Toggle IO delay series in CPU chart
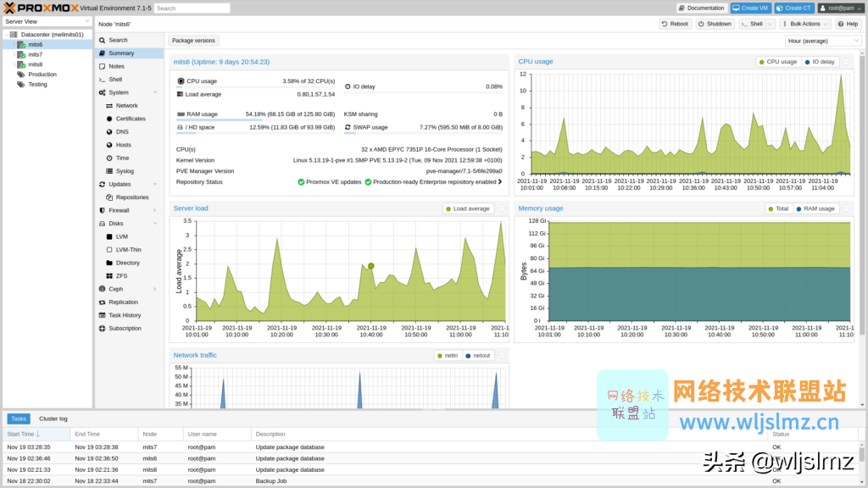Viewport: 868px width, 488px height. (820, 62)
